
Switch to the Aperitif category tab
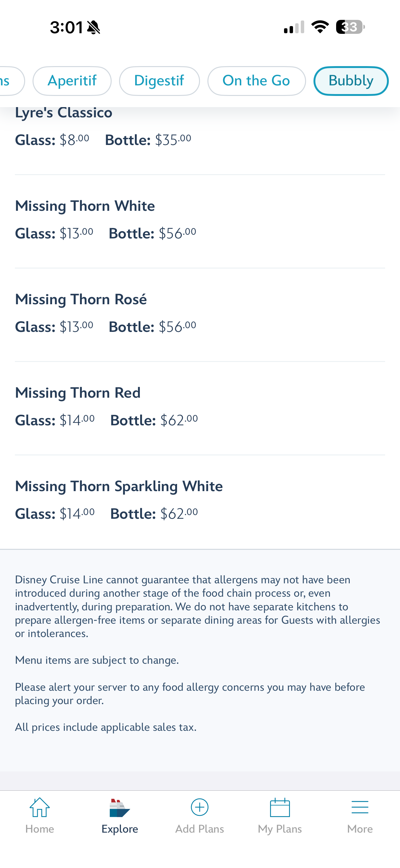(x=72, y=81)
